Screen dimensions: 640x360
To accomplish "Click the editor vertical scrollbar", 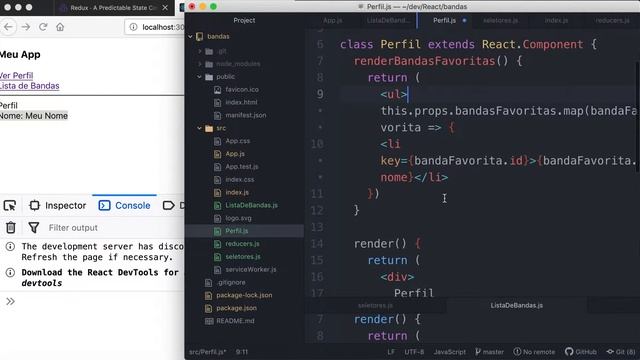I will pos(638,116).
